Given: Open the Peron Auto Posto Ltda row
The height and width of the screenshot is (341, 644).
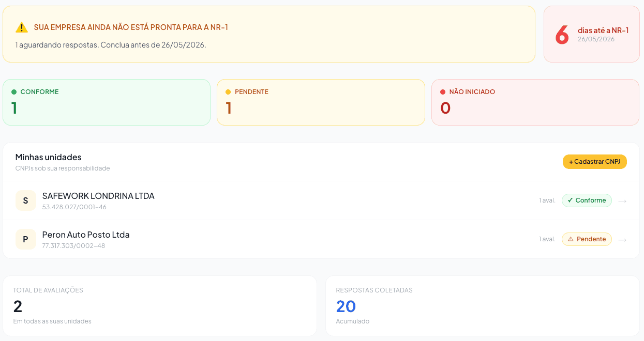Looking at the screenshot, I should pyautogui.click(x=321, y=239).
